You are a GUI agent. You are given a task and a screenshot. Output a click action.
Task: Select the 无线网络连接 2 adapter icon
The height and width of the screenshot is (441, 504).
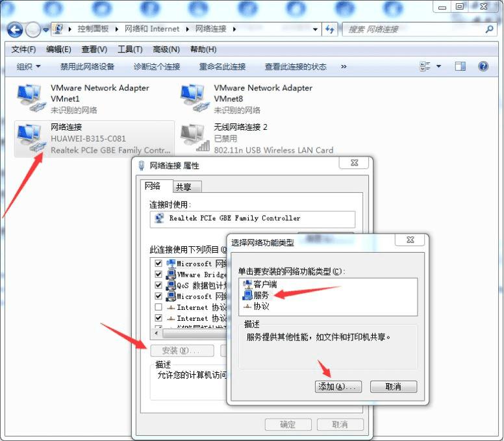click(194, 138)
